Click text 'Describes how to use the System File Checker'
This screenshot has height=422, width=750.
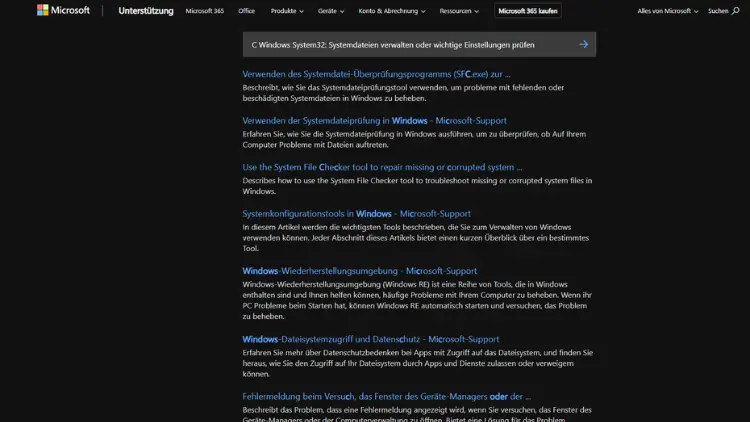point(417,186)
